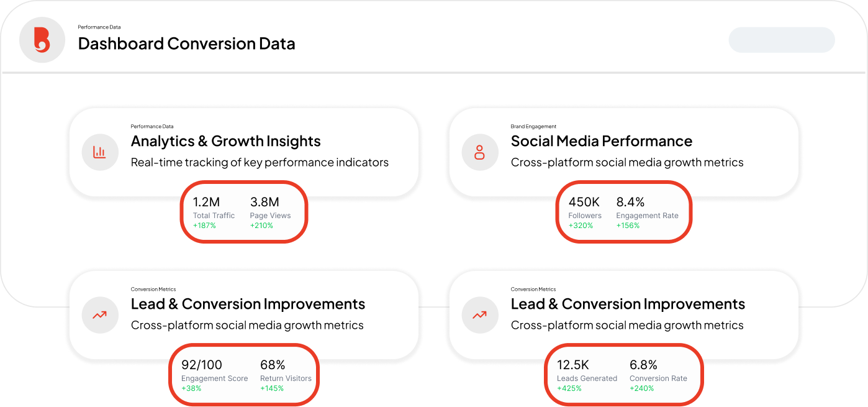This screenshot has width=868, height=407.
Task: Click the red brand logo icon
Action: [x=42, y=40]
